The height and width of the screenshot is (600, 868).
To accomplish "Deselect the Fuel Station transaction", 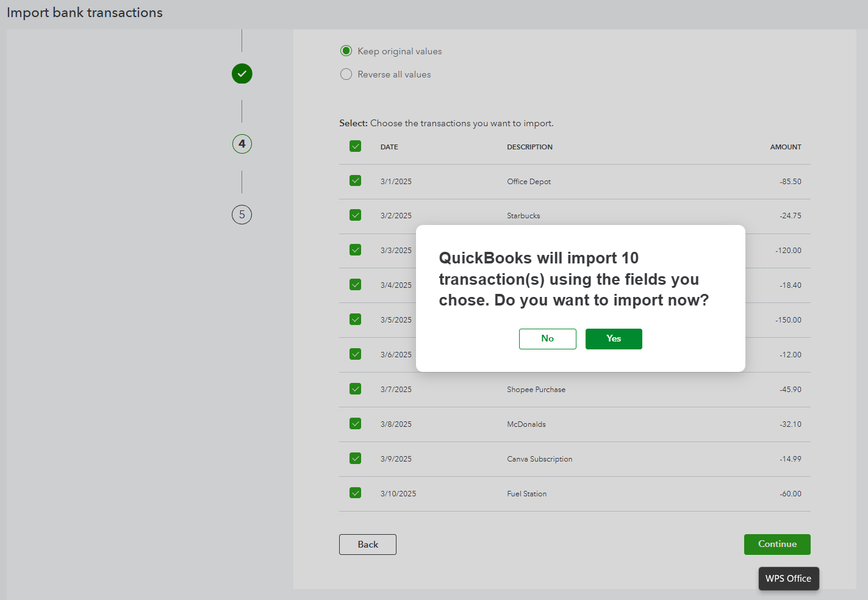I will pyautogui.click(x=356, y=493).
